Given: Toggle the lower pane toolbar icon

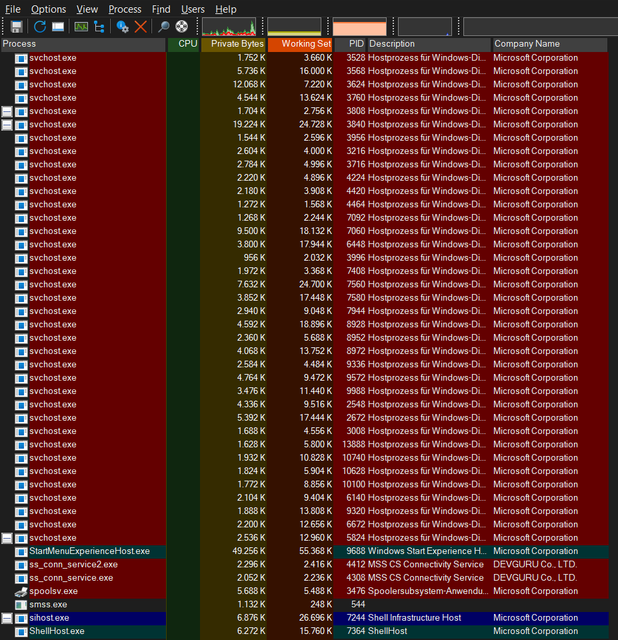Looking at the screenshot, I should (x=58, y=27).
